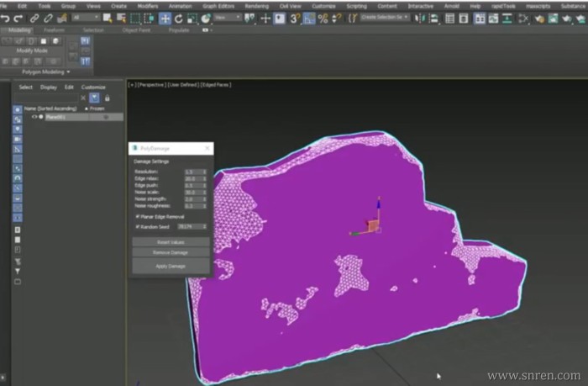Click the Undo arrow icon
The width and height of the screenshot is (588, 386).
pos(6,18)
